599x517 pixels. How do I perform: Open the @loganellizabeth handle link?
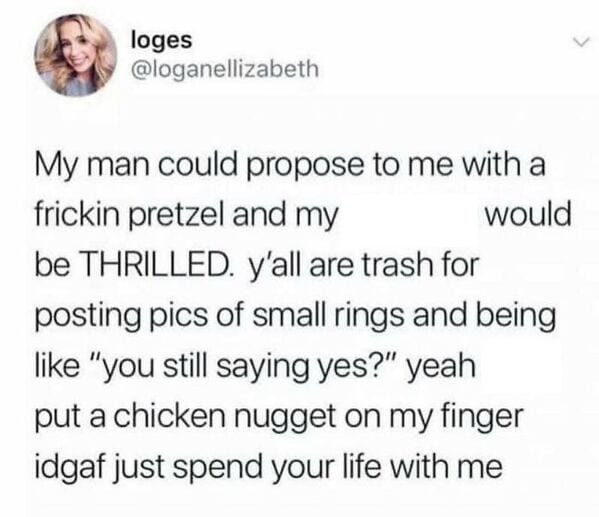[225, 68]
